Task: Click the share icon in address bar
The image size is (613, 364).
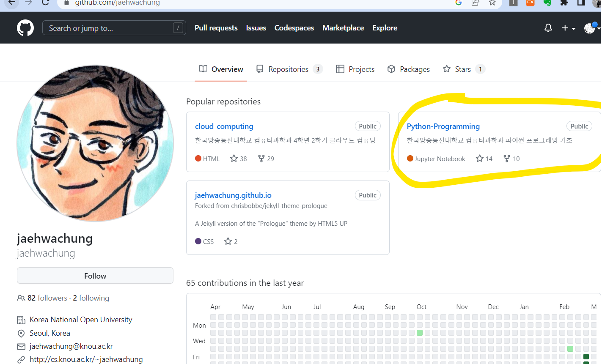Action: [476, 3]
